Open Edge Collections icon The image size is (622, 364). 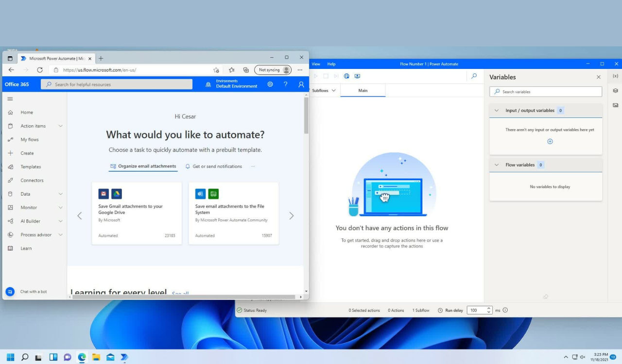coord(246,70)
